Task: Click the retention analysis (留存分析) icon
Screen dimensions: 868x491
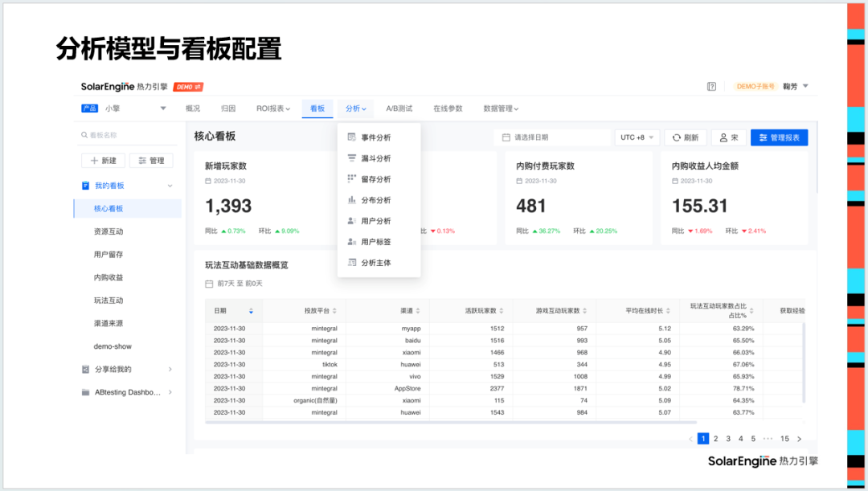Action: click(x=351, y=178)
